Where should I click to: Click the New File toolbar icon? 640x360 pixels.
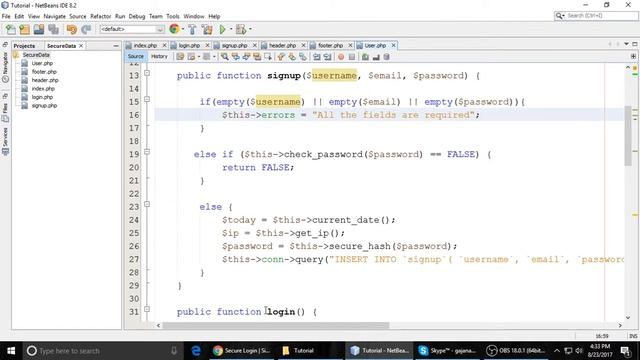pos(11,29)
